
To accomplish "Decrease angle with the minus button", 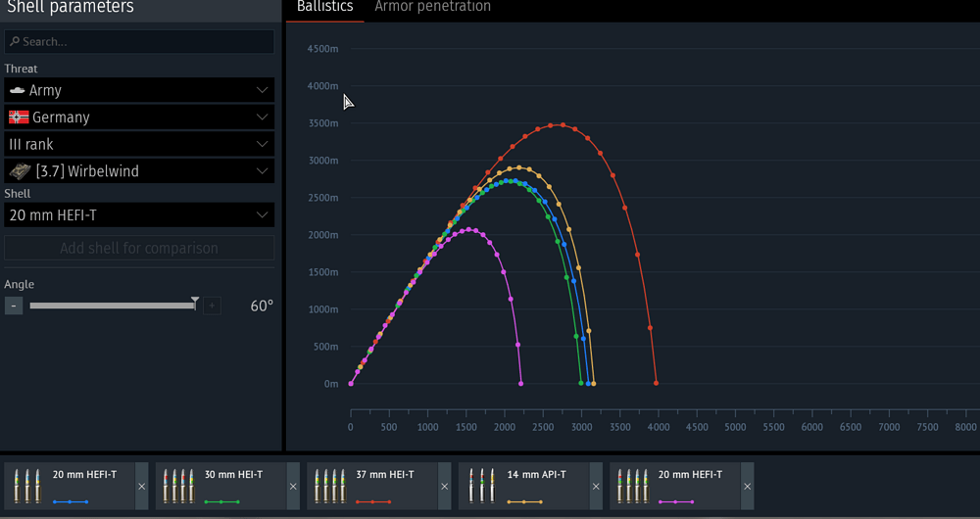I will [13, 306].
